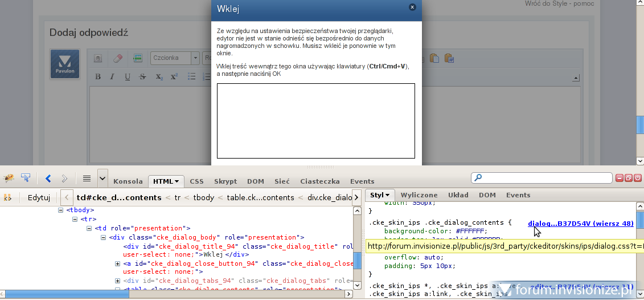Close the Wklej dialog with its X
The image size is (644, 300).
coord(412,7)
